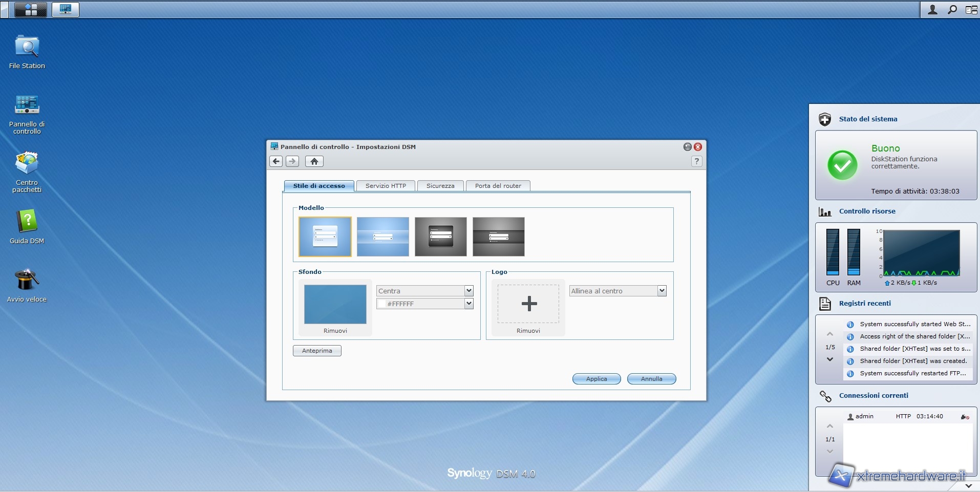The image size is (980, 492).
Task: Switch to the Servizio HTTP tab
Action: [386, 186]
